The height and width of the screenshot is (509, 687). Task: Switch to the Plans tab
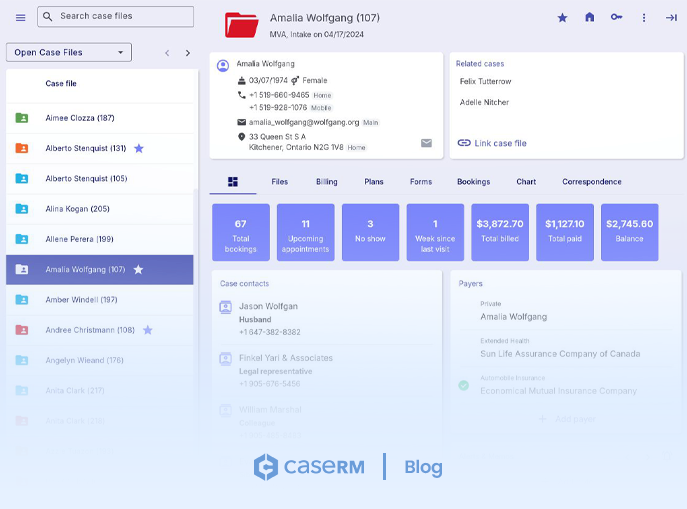374,182
